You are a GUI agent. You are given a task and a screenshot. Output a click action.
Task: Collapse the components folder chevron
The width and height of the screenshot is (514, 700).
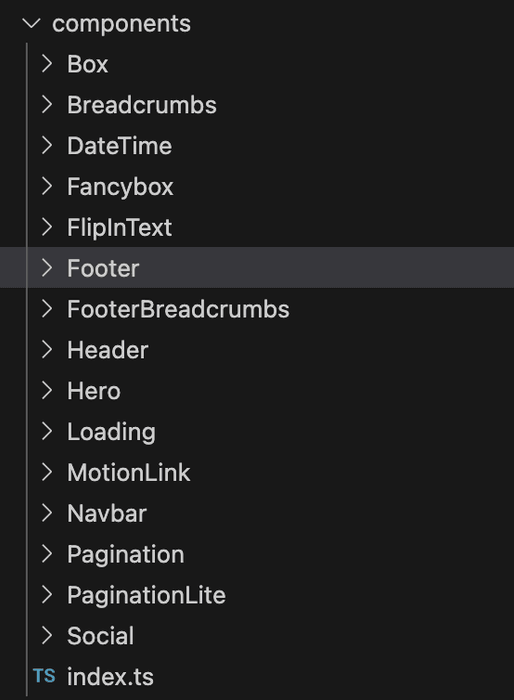click(x=31, y=23)
